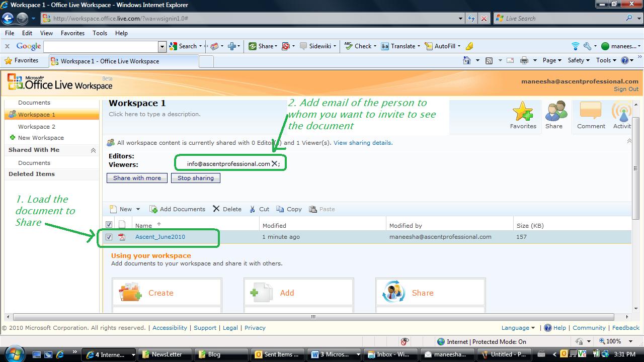Click the Stop sharing button
Image resolution: width=644 pixels, height=362 pixels.
195,177
